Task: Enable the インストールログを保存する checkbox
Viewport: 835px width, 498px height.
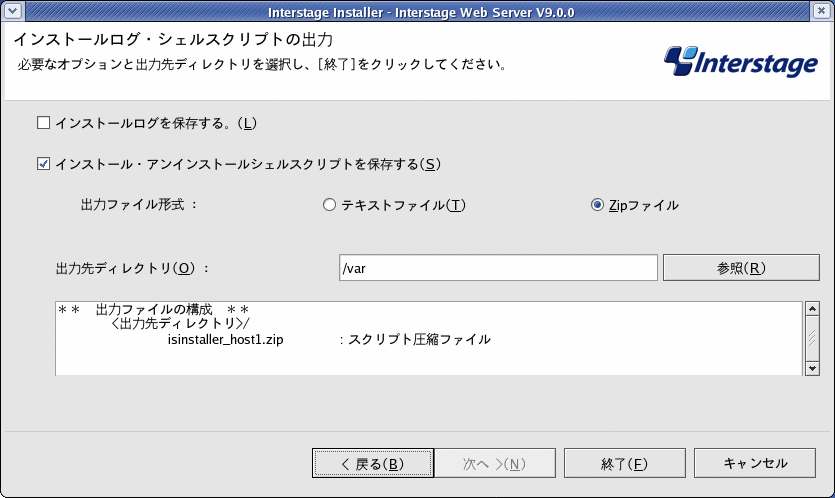Action: [43, 123]
